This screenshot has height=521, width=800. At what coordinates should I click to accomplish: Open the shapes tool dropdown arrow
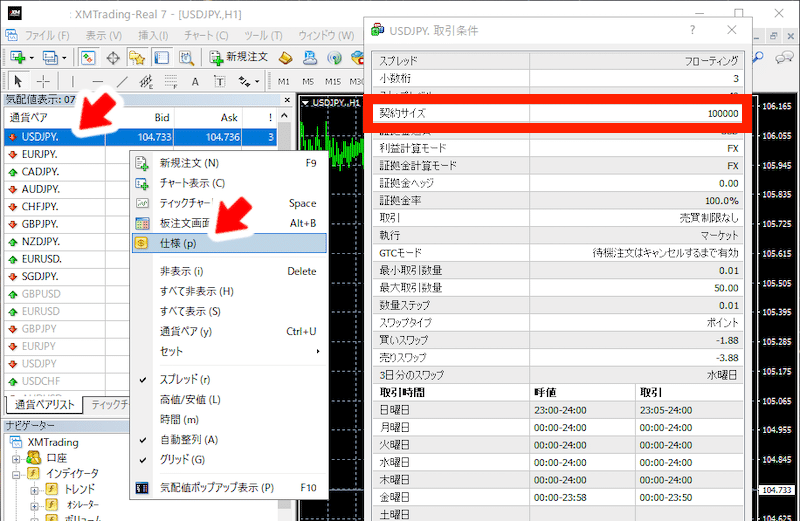click(257, 82)
